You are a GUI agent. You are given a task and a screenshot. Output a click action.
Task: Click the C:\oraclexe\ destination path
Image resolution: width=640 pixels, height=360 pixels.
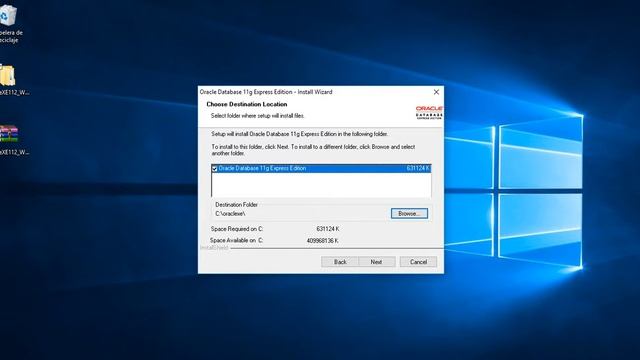pyautogui.click(x=230, y=213)
